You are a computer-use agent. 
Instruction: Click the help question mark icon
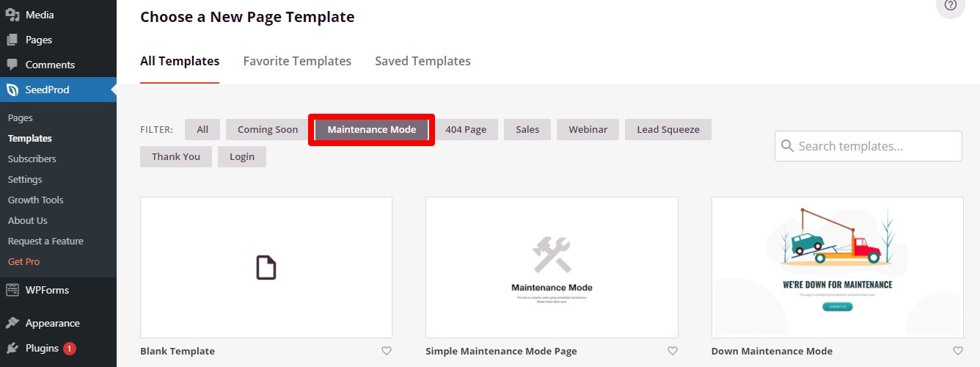951,5
